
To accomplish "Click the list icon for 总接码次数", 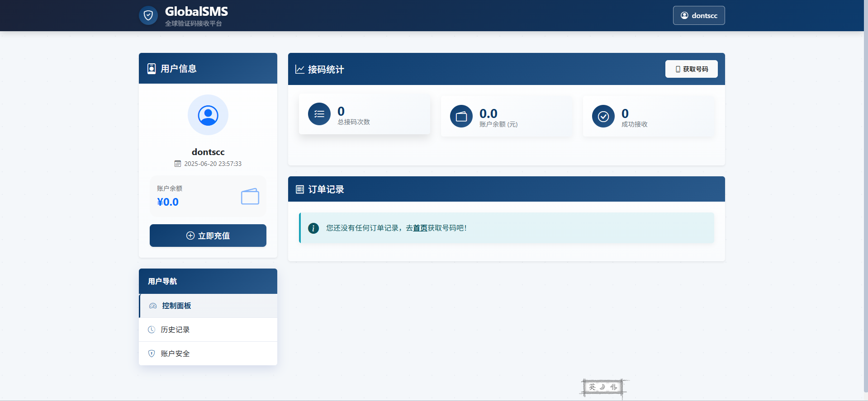I will tap(319, 114).
